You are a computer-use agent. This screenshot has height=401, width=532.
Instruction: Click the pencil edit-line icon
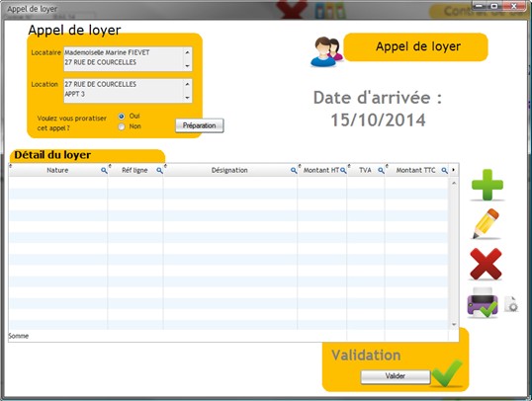click(x=486, y=224)
